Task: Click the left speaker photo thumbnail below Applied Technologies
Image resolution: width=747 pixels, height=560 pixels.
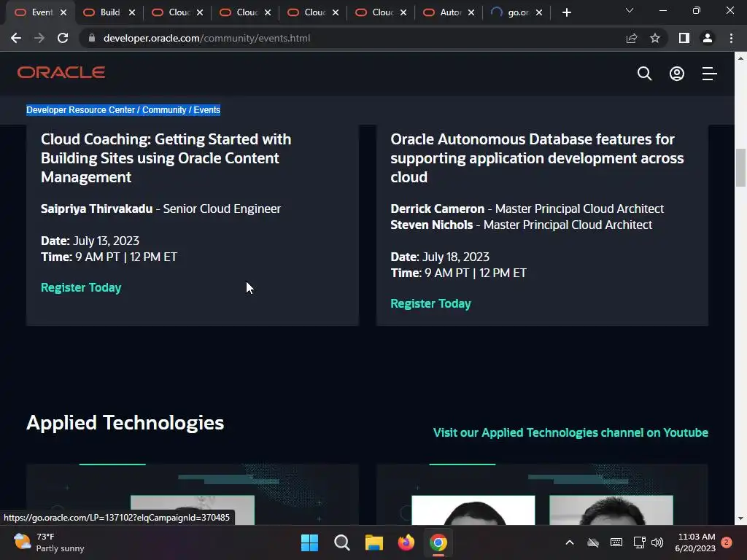Action: 193,510
